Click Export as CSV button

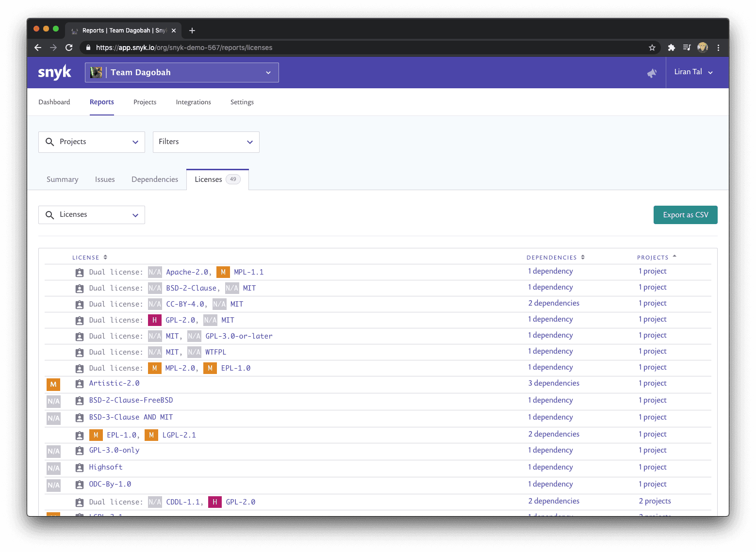coord(685,215)
